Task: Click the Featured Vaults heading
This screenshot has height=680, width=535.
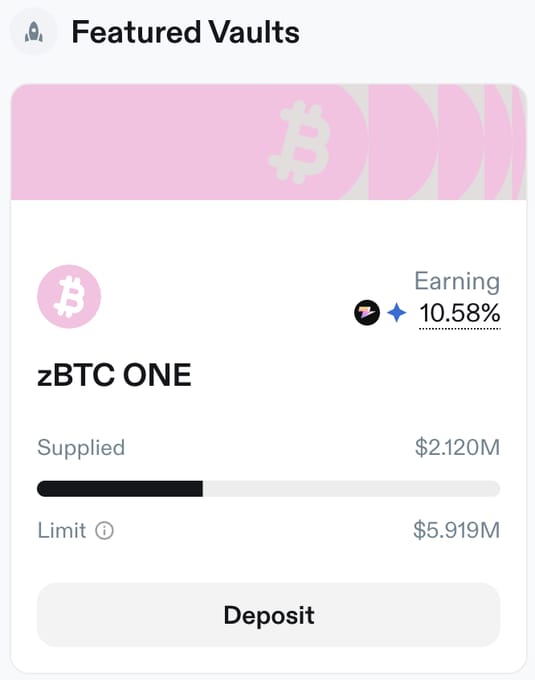Action: click(x=186, y=32)
